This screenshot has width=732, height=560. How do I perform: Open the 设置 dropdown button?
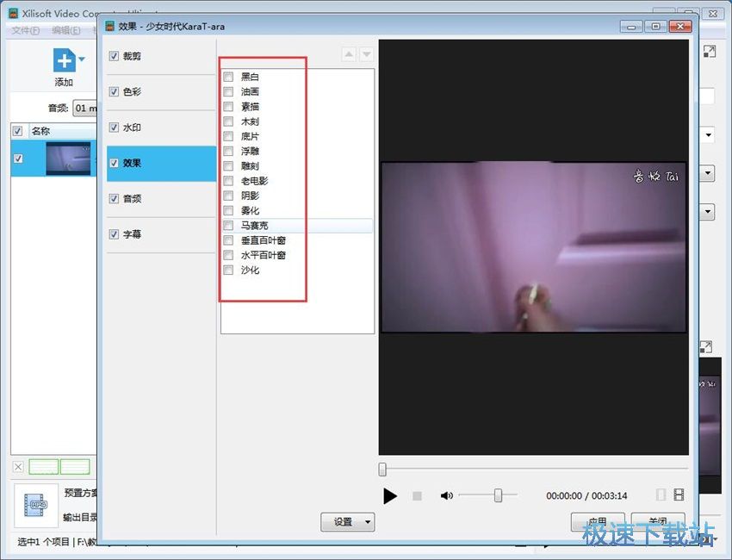pyautogui.click(x=348, y=522)
